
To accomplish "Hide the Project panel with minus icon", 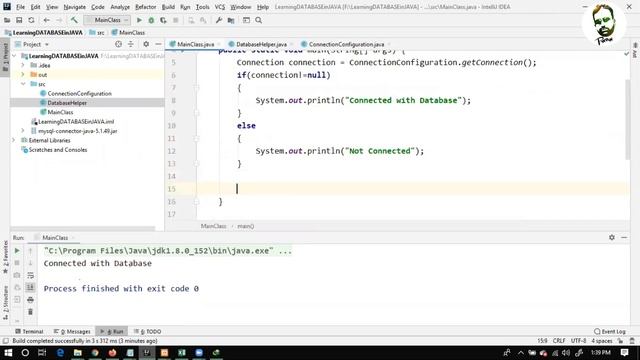I will coord(158,44).
